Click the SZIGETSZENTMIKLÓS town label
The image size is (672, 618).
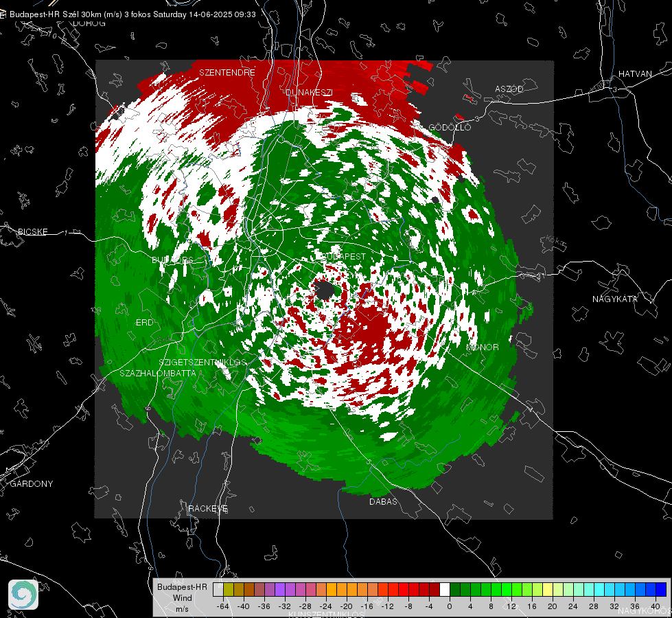[x=202, y=362]
